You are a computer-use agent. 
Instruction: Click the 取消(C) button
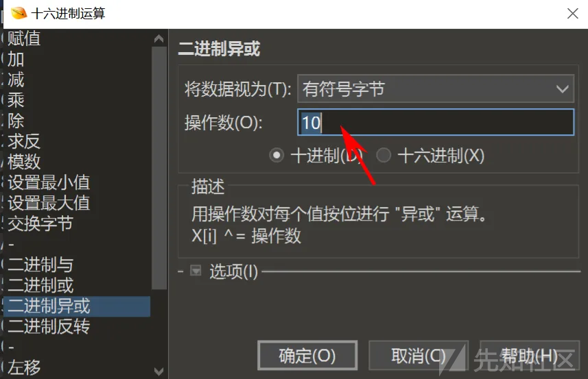419,355
